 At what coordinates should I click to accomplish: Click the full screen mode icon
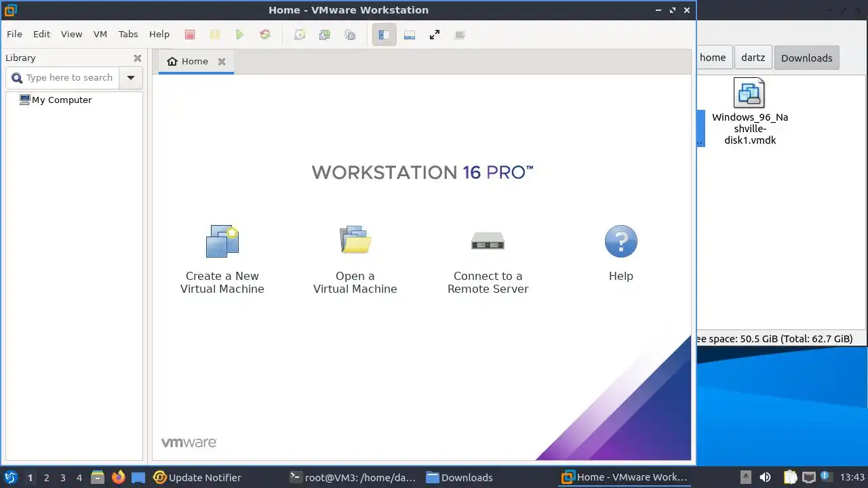pos(435,35)
